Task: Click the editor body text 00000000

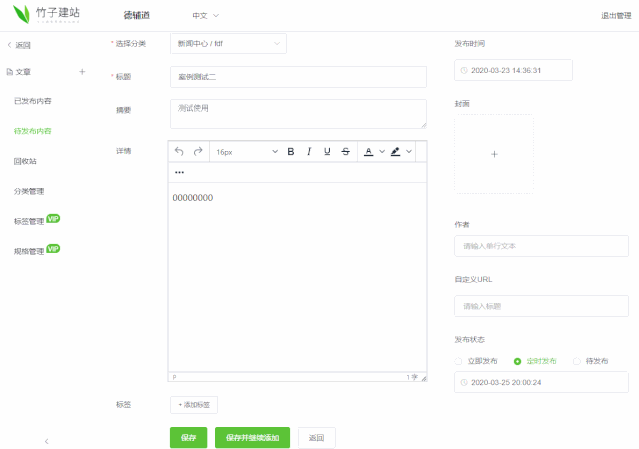Action: pyautogui.click(x=193, y=198)
